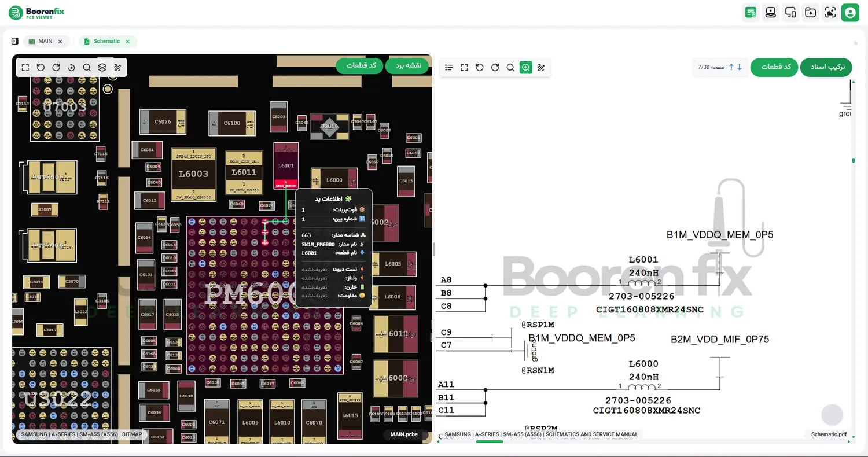Open the layers panel for the board
This screenshot has width=868, height=457.
click(102, 68)
